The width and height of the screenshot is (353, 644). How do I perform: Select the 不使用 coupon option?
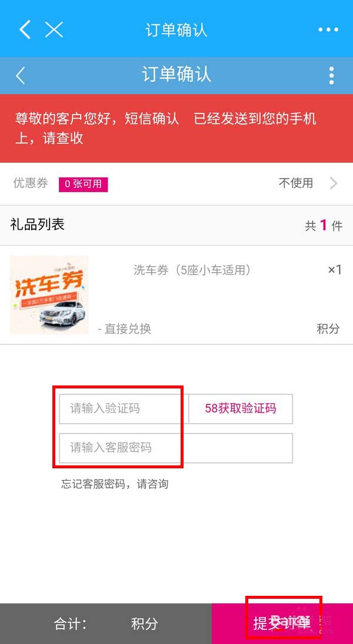point(295,183)
